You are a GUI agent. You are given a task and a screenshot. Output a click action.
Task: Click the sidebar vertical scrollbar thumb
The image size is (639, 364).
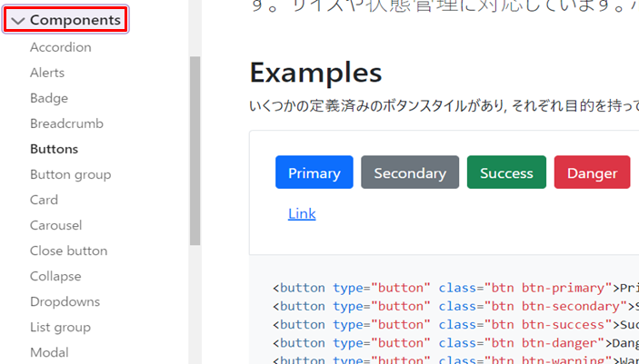pos(195,150)
